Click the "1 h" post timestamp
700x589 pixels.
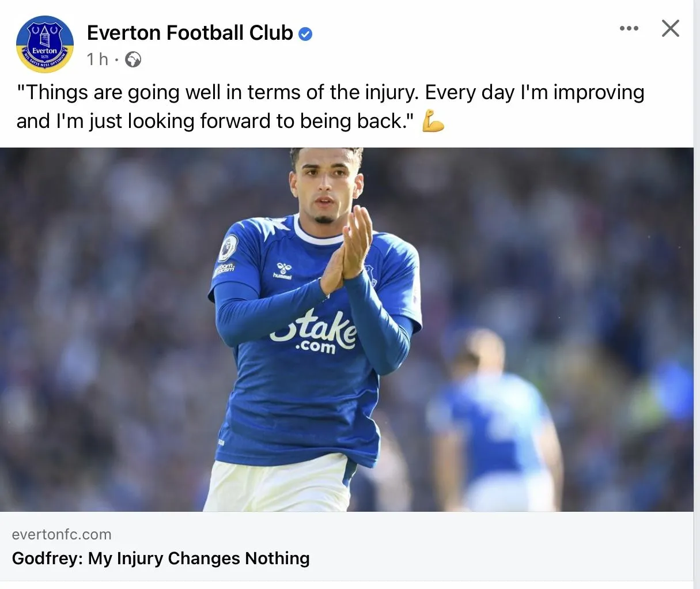(97, 59)
